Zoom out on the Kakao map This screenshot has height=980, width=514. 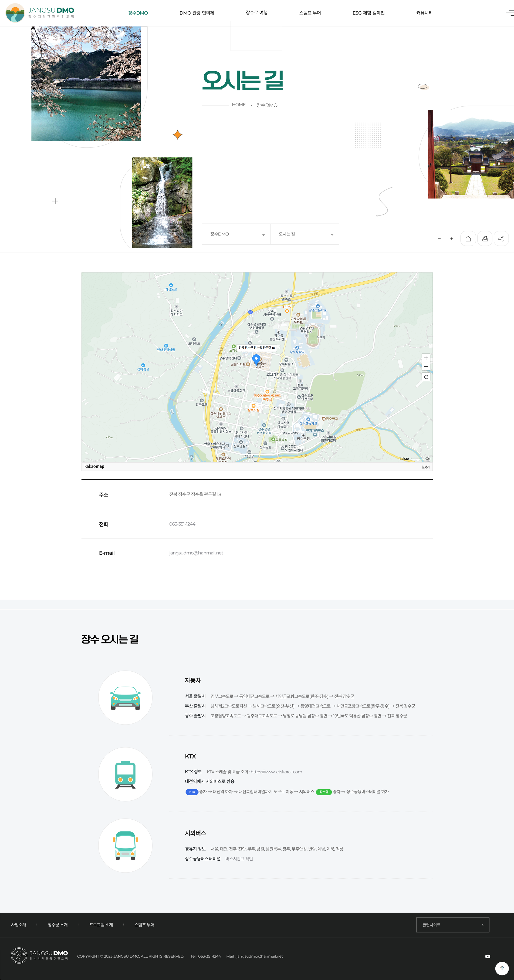point(426,367)
